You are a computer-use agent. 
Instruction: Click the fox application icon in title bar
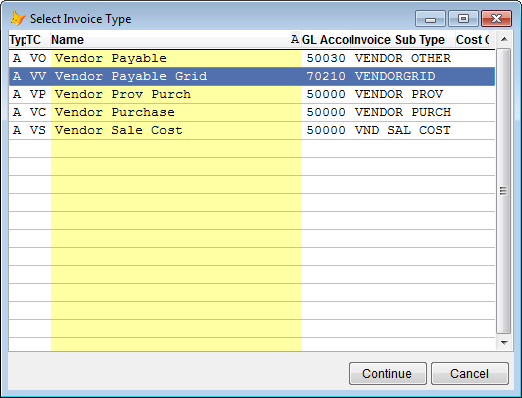coord(18,18)
